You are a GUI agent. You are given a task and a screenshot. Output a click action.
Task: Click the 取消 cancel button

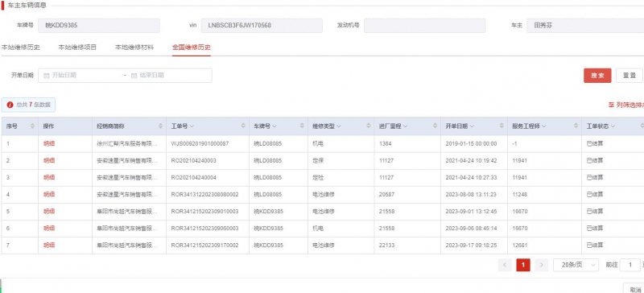pos(634,289)
